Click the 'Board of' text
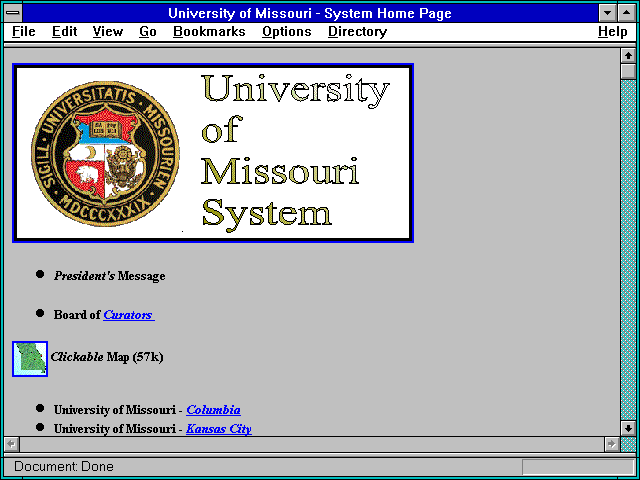Image resolution: width=640 pixels, height=480 pixels. [x=77, y=315]
